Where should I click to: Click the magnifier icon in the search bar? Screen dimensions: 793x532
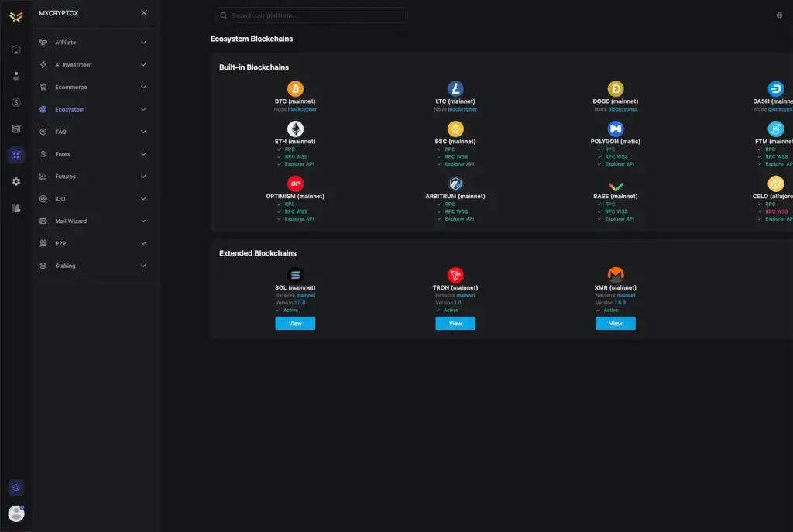(223, 15)
